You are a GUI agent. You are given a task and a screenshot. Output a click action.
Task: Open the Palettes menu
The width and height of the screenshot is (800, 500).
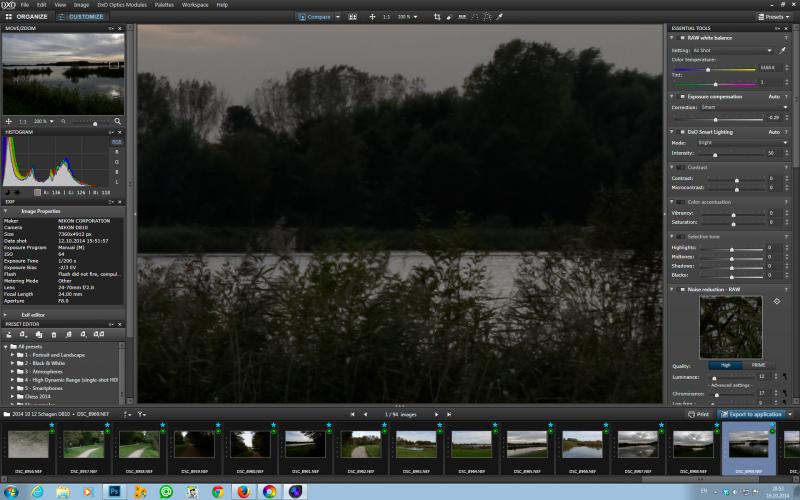pos(164,5)
